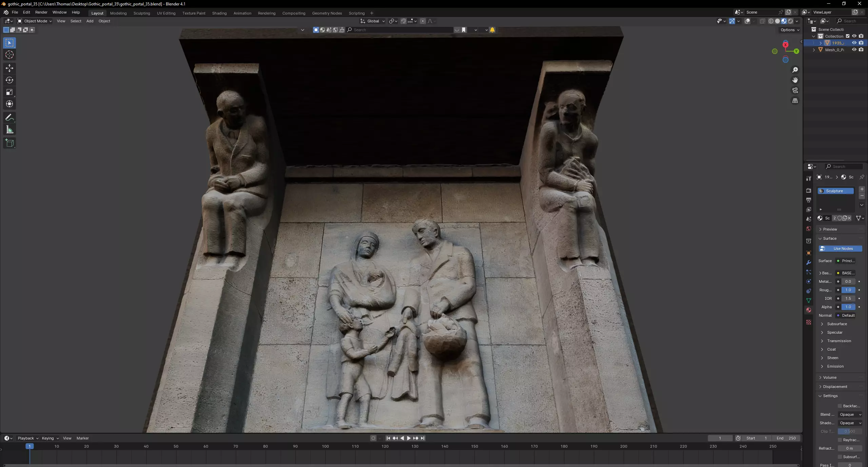Viewport: 868px width, 467px height.
Task: Click the Roughness value slider
Action: [848, 290]
